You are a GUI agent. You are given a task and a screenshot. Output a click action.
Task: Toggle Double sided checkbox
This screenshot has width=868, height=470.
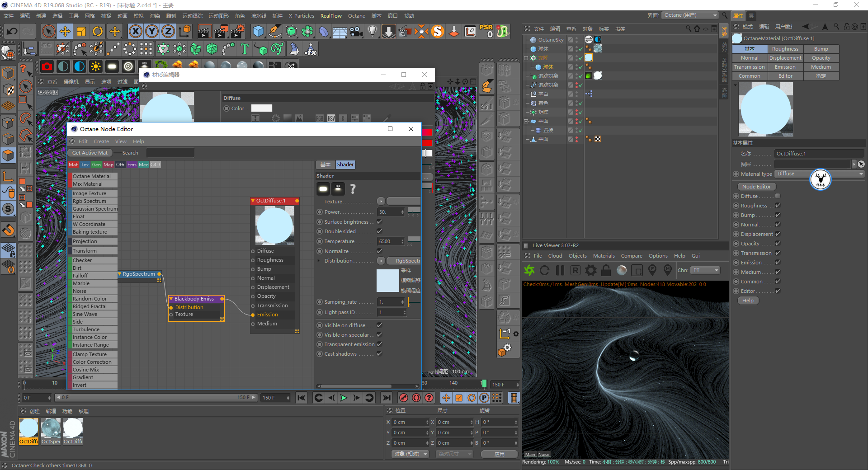380,231
